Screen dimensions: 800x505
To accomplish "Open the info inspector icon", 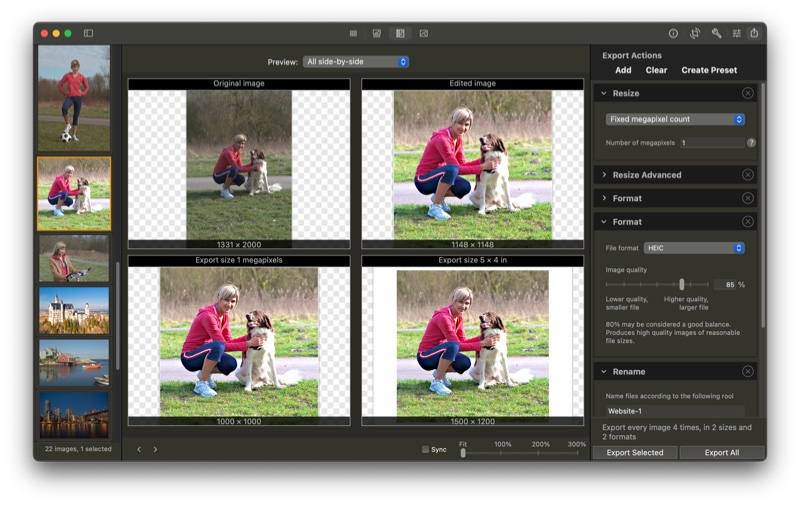I will pos(673,33).
